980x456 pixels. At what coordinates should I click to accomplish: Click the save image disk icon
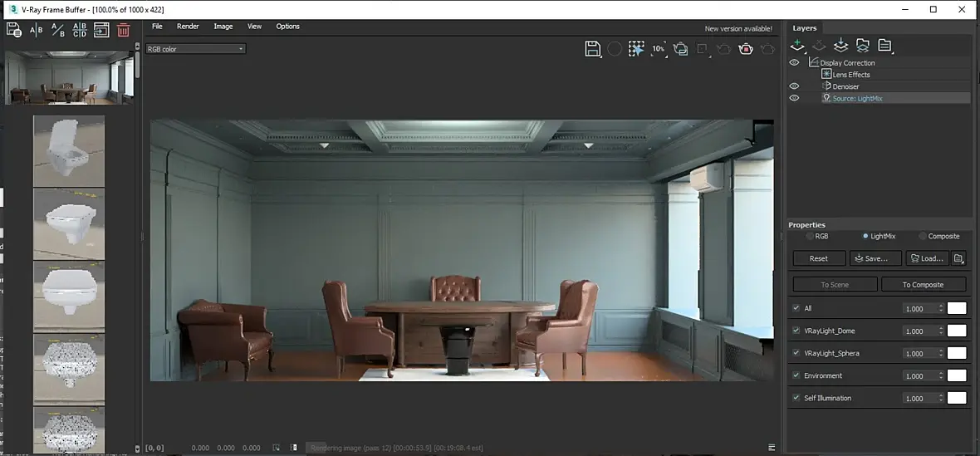592,49
